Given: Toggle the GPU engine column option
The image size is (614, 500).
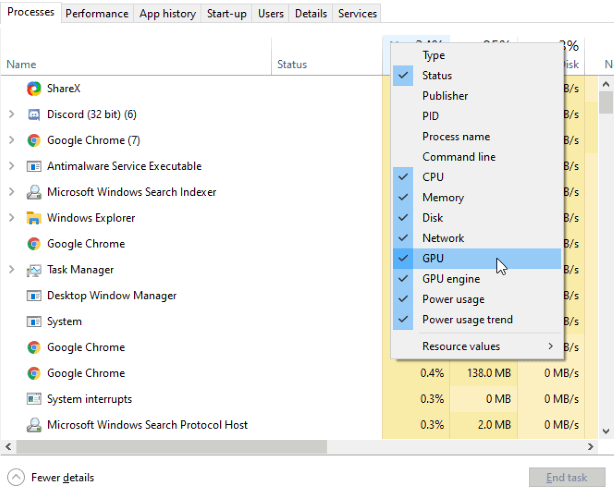Looking at the screenshot, I should (477, 279).
